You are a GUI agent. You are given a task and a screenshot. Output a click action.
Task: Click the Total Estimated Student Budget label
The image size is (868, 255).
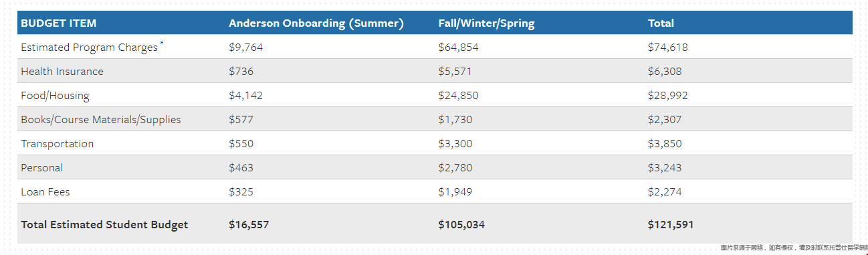point(104,225)
